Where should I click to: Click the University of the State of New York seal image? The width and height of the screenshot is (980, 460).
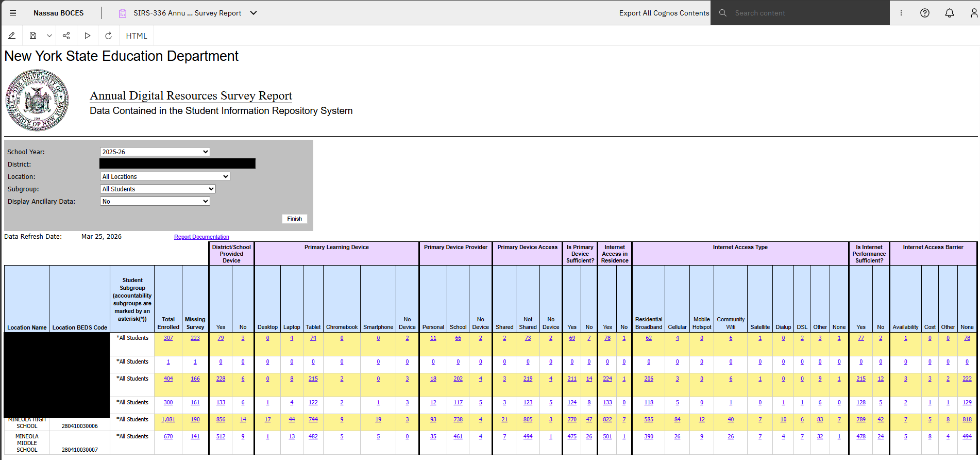pos(37,101)
